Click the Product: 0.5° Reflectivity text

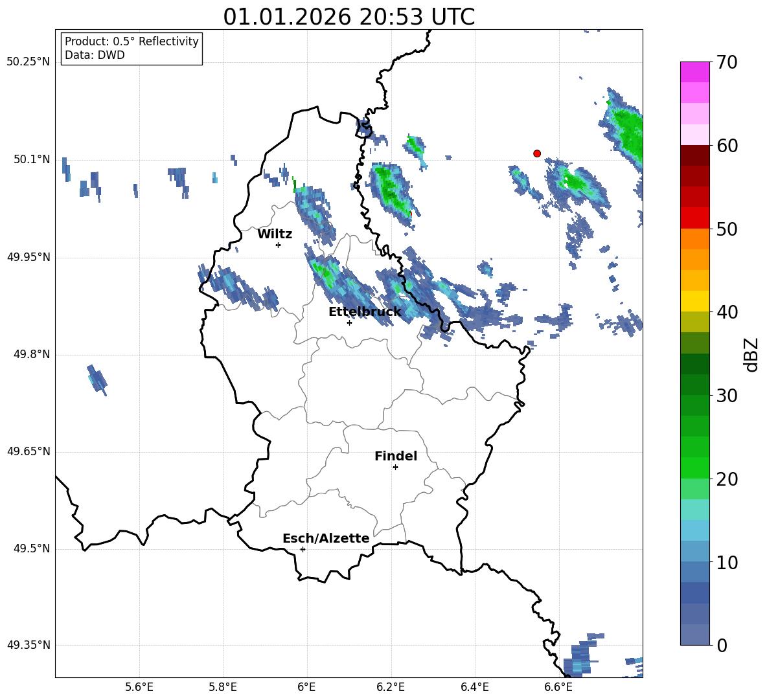tap(132, 41)
